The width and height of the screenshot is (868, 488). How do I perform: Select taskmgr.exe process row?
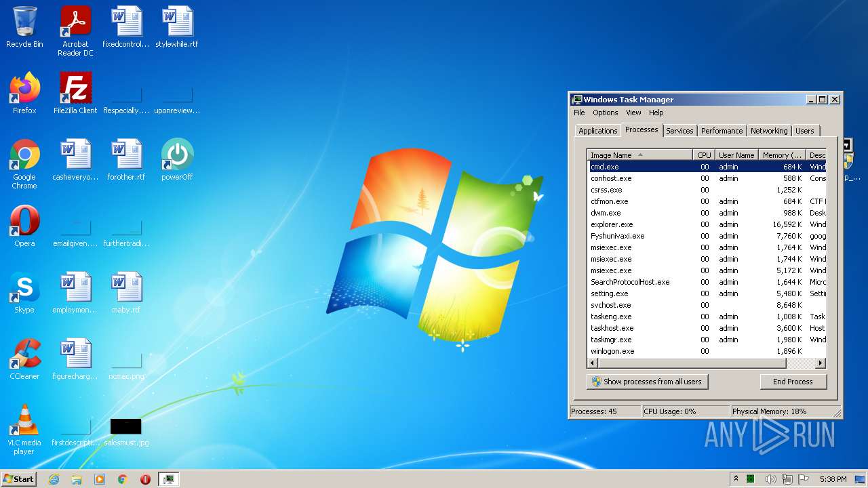pyautogui.click(x=707, y=340)
